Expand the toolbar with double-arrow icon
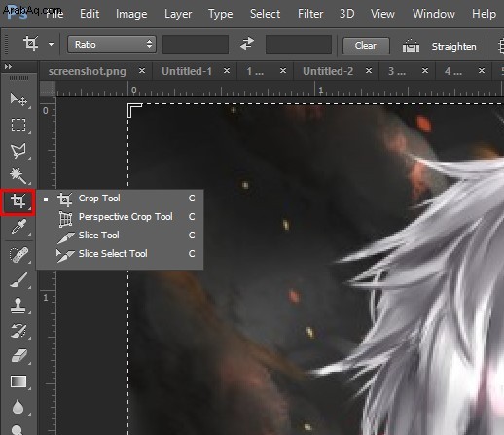This screenshot has width=504, height=435. 8,67
